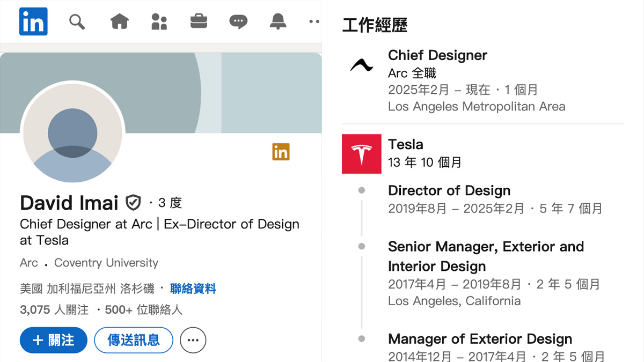Click the 3 度 connection degree label
The width and height of the screenshot is (644, 362).
[170, 203]
